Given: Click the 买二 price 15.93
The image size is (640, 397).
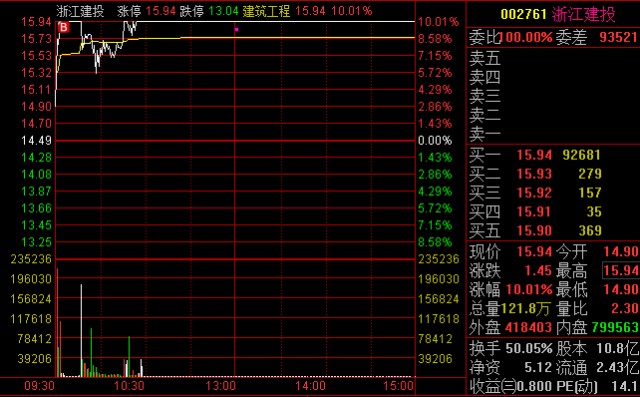Looking at the screenshot, I should 534,174.
